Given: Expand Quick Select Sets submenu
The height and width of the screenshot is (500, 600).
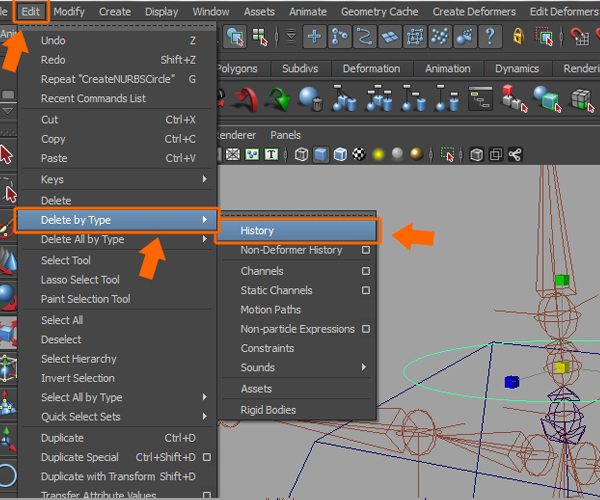Looking at the screenshot, I should [117, 416].
